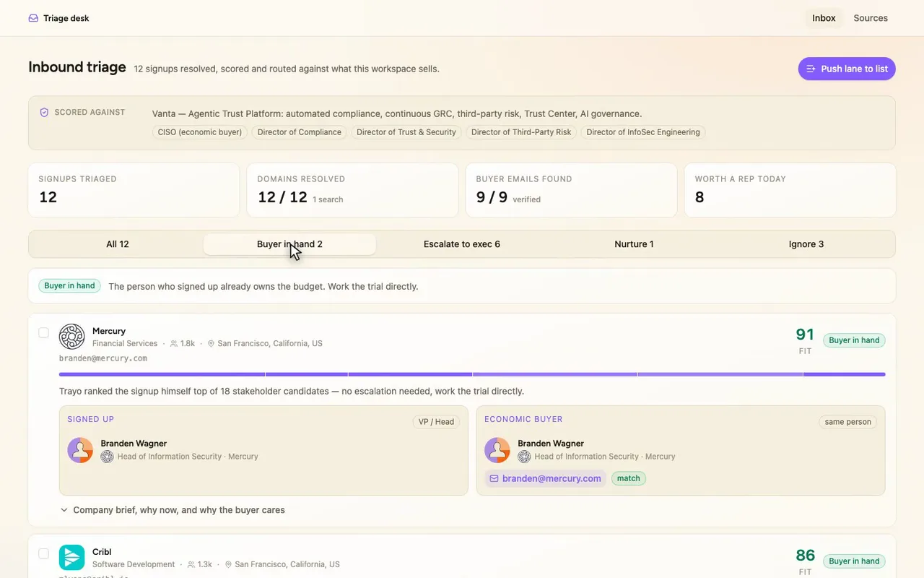The image size is (924, 578).
Task: Click Branden Wagner avatar in Signed Up card
Action: point(80,450)
